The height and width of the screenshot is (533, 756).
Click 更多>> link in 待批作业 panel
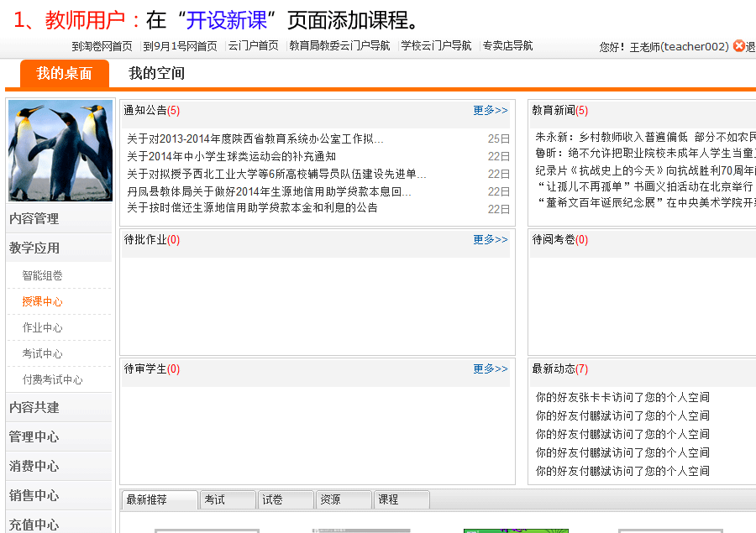coord(490,239)
